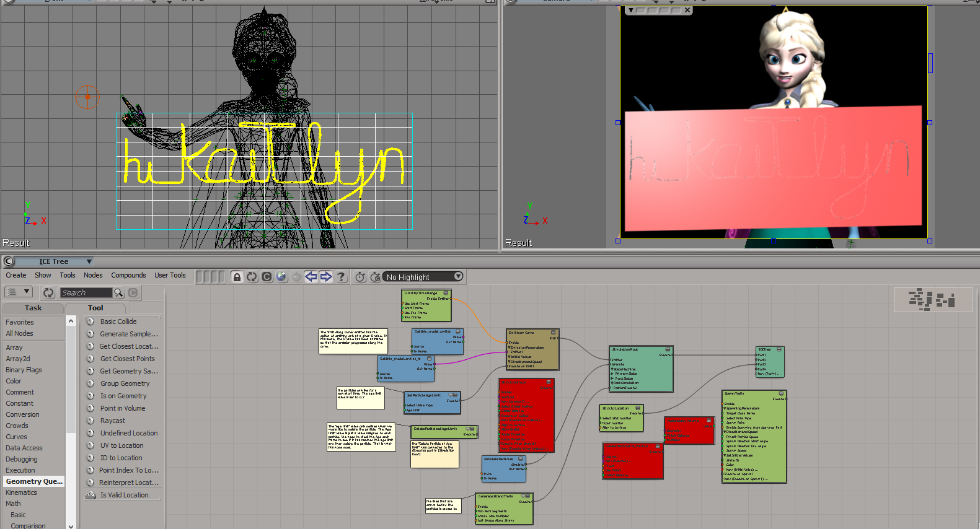
Task: Click the compound icon beside Is Valid Location
Action: [x=90, y=495]
